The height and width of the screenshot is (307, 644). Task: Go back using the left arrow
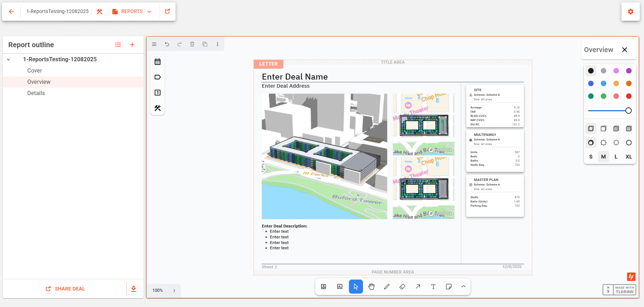11,12
